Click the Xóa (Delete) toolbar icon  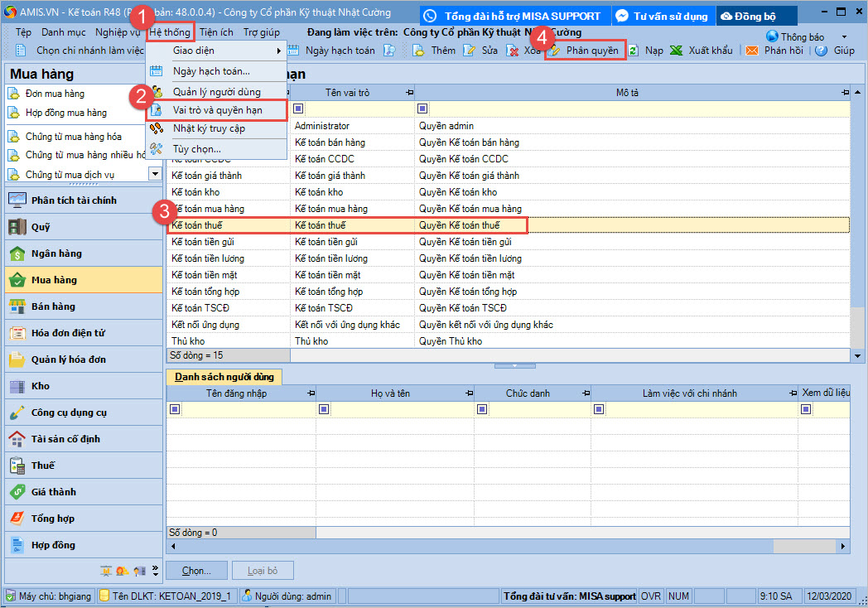[513, 51]
